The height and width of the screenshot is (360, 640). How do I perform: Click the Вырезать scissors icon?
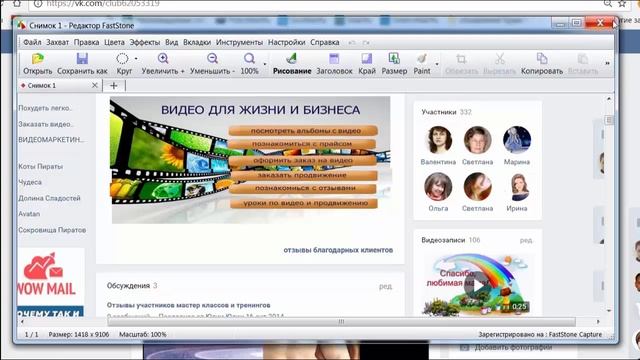click(x=500, y=59)
